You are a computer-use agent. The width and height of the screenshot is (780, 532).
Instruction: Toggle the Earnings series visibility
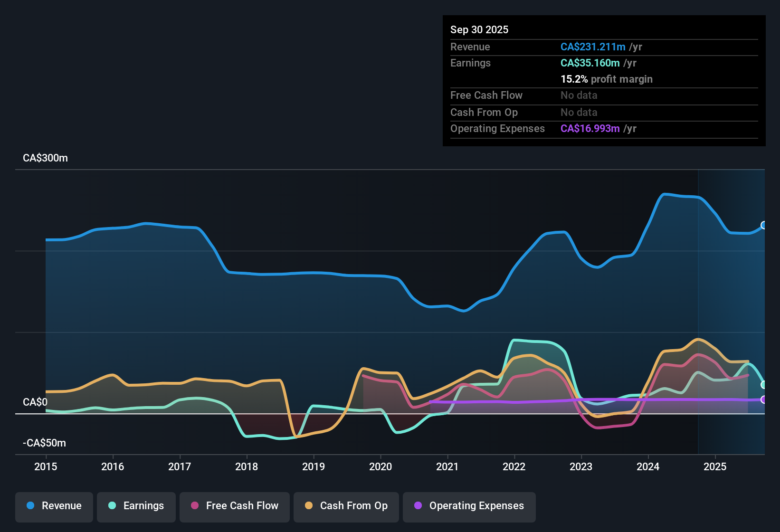[x=136, y=506]
